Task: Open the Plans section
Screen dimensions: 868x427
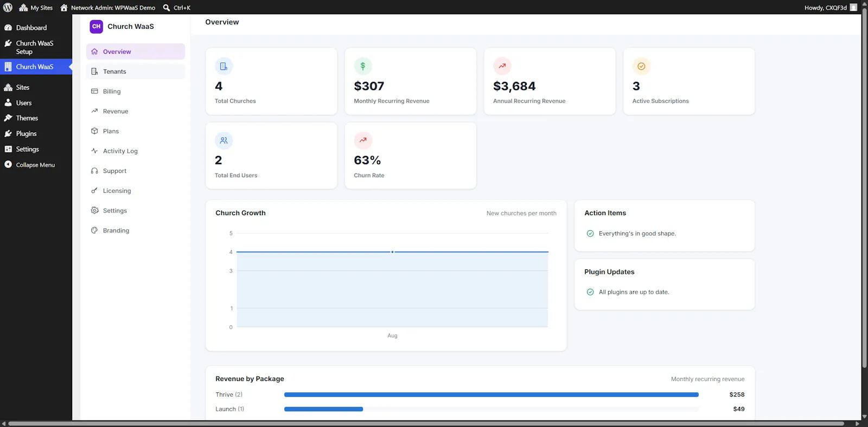Action: click(x=136, y=131)
